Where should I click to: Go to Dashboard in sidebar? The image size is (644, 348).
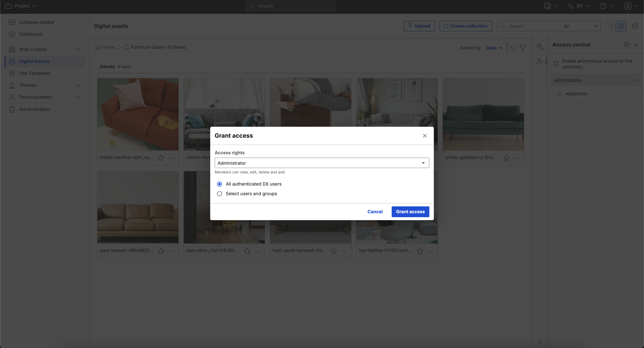[31, 34]
